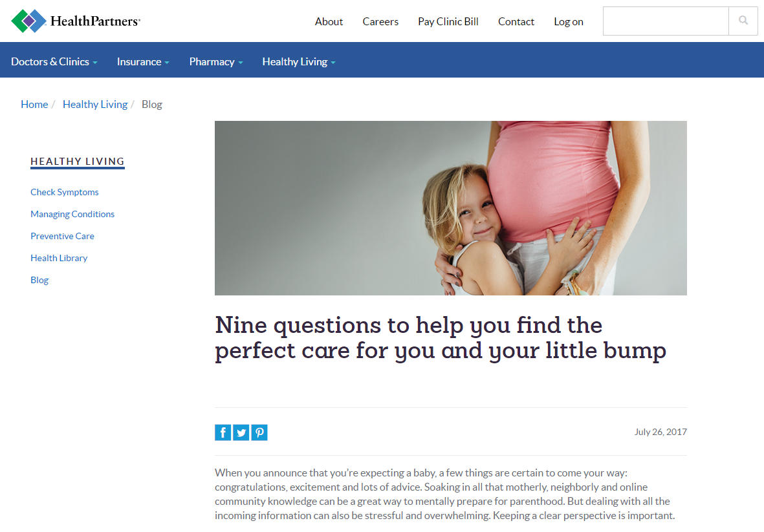Go to Careers in top menu
The image size is (764, 532).
pyautogui.click(x=380, y=21)
